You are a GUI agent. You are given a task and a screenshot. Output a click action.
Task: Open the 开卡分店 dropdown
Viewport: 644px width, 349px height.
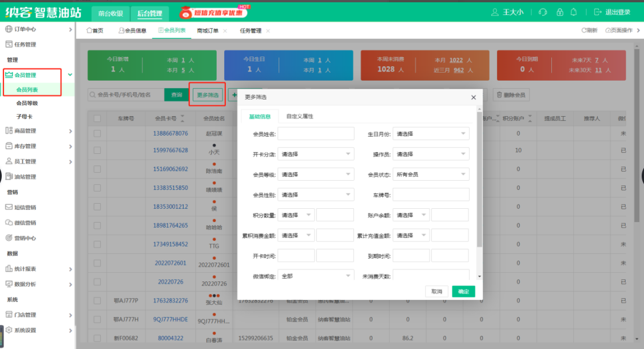316,154
